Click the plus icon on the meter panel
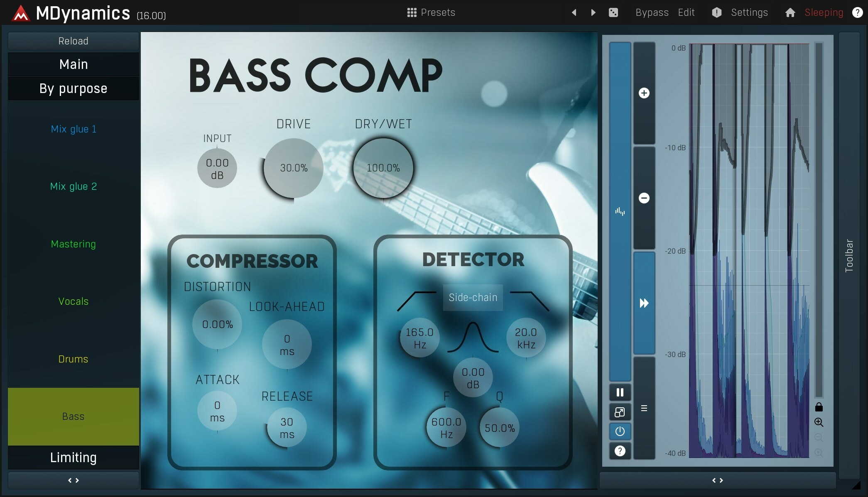 click(x=644, y=93)
